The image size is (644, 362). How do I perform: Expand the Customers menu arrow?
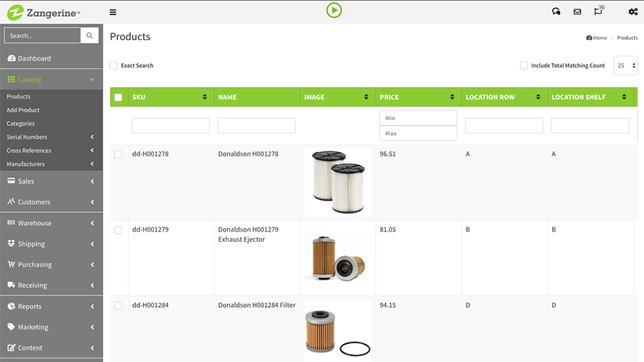tap(92, 202)
